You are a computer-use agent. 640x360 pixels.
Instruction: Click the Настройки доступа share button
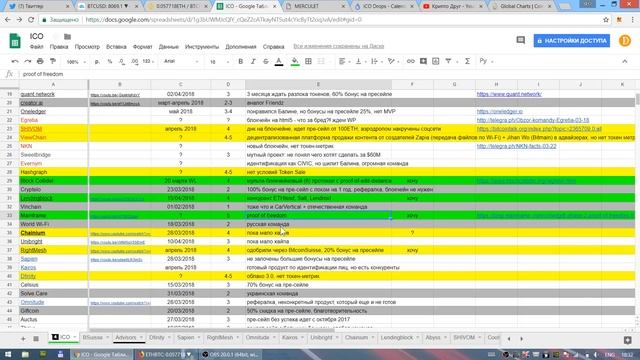pyautogui.click(x=571, y=41)
